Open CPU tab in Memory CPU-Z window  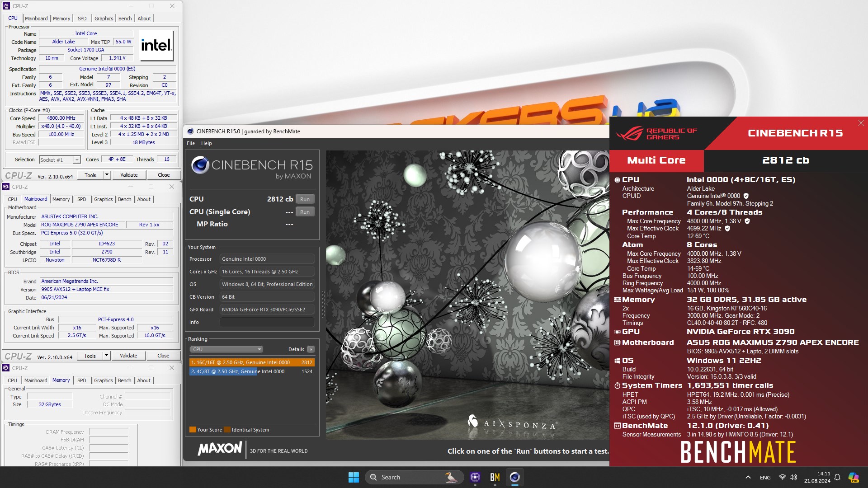13,380
